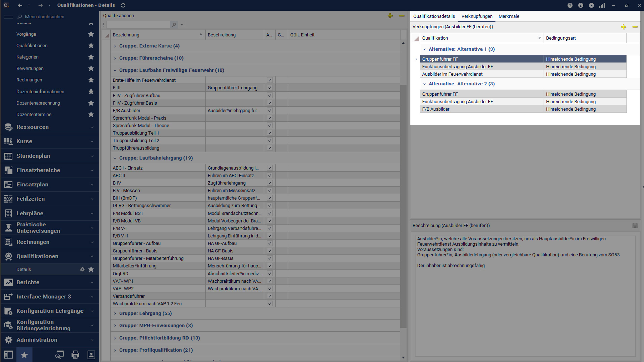Toggle the checkbox for Erste-Hilfe im Feuerwehrdienst
Image resolution: width=644 pixels, height=362 pixels.
click(x=270, y=80)
